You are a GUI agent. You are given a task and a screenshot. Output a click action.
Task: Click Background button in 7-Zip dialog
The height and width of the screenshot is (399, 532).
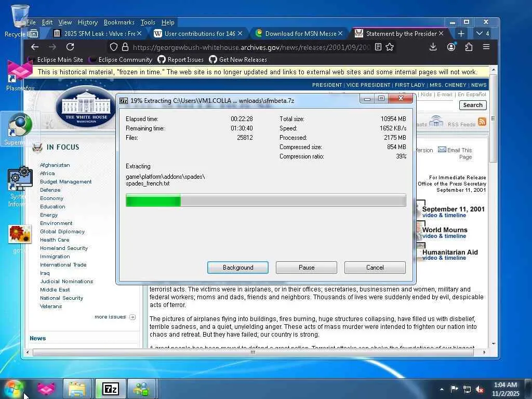tap(238, 268)
